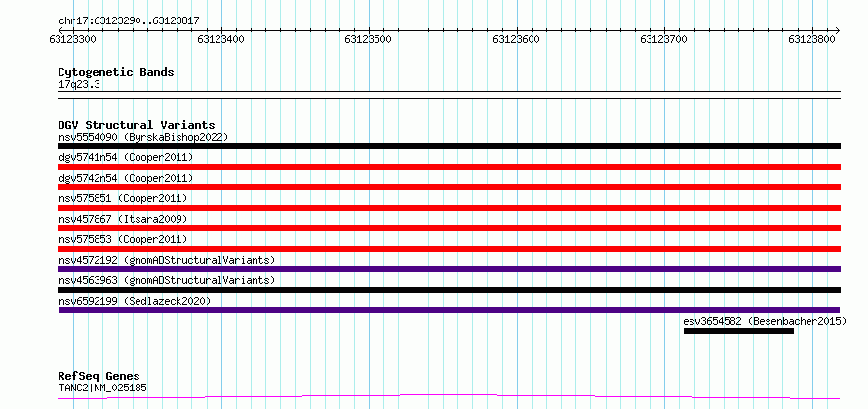Click the 63123800 ruler position
Viewport: 868px width, 409px height.
point(811,39)
